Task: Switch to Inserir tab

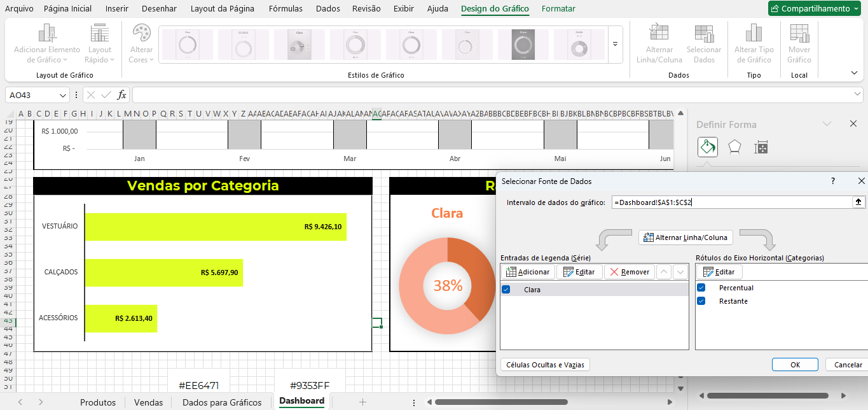Action: click(x=116, y=8)
